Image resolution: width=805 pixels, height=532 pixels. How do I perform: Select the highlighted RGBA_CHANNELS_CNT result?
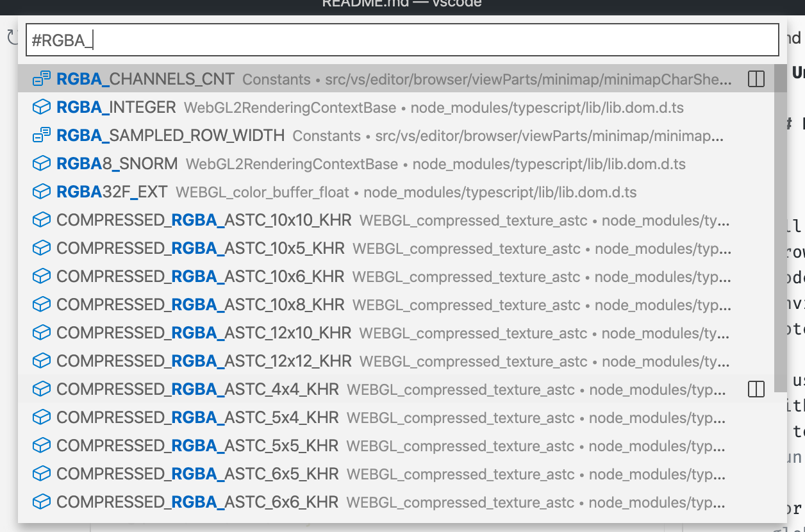point(256,79)
